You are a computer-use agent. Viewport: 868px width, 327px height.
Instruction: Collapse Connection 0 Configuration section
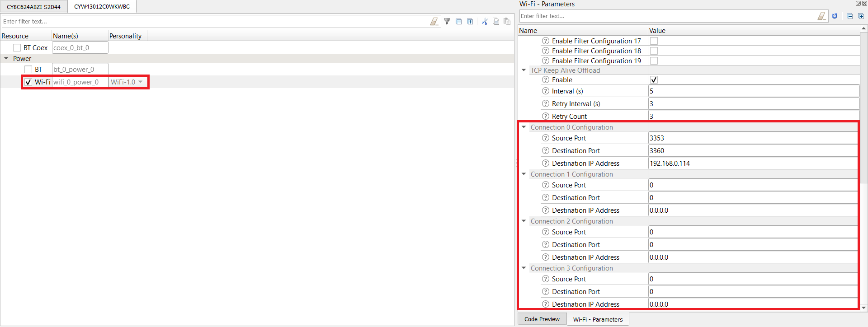[x=524, y=127]
